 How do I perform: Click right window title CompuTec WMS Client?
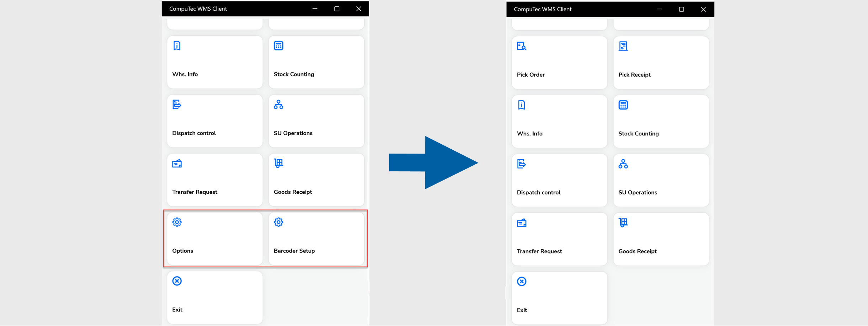tap(542, 9)
